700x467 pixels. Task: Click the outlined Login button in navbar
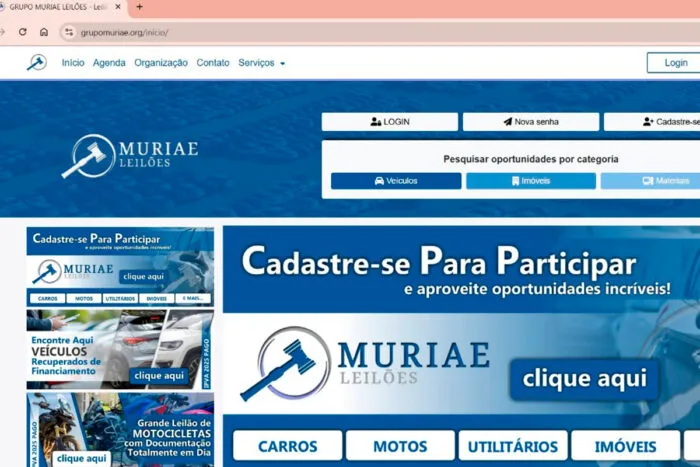coord(674,63)
